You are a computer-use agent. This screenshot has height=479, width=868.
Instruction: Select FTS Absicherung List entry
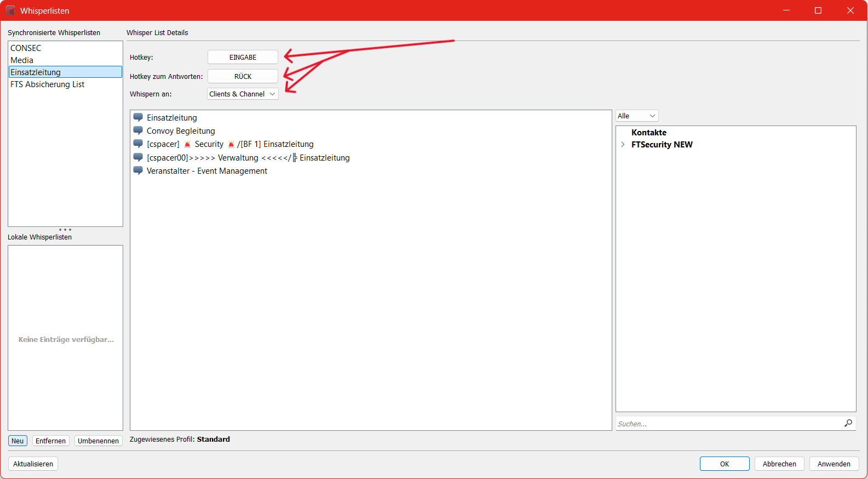tap(47, 84)
